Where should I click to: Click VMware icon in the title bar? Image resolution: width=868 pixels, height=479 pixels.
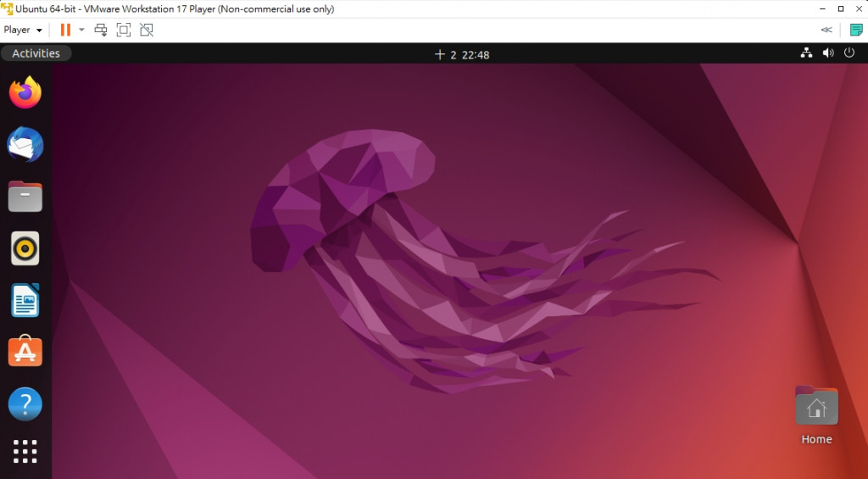pos(7,8)
